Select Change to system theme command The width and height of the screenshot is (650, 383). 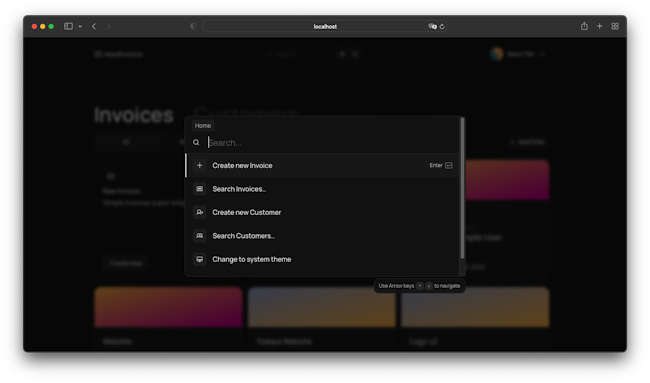coord(322,259)
